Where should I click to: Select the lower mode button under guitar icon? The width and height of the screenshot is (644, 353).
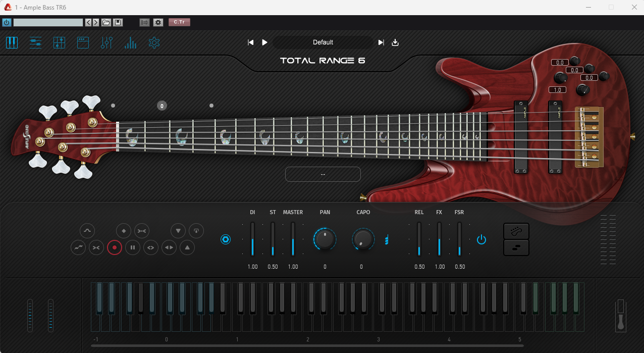click(x=516, y=247)
